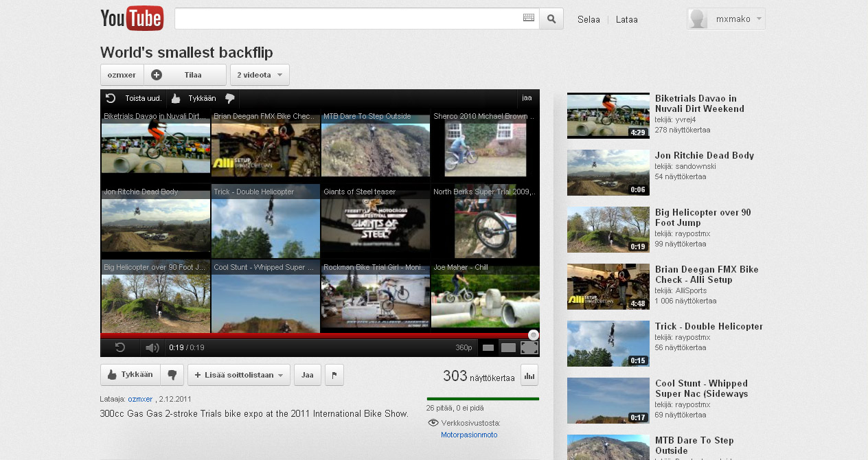Open sidebar title Jon Ritchie Dead Body
This screenshot has width=868, height=460.
pos(705,156)
